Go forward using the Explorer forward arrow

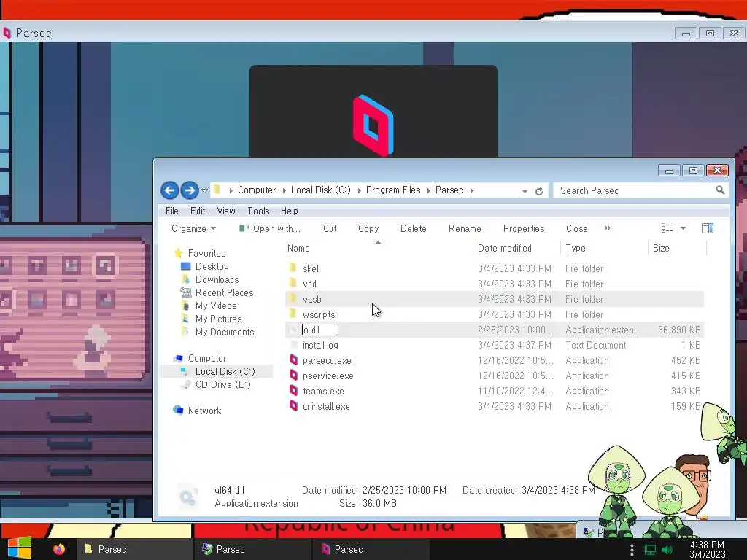point(190,190)
